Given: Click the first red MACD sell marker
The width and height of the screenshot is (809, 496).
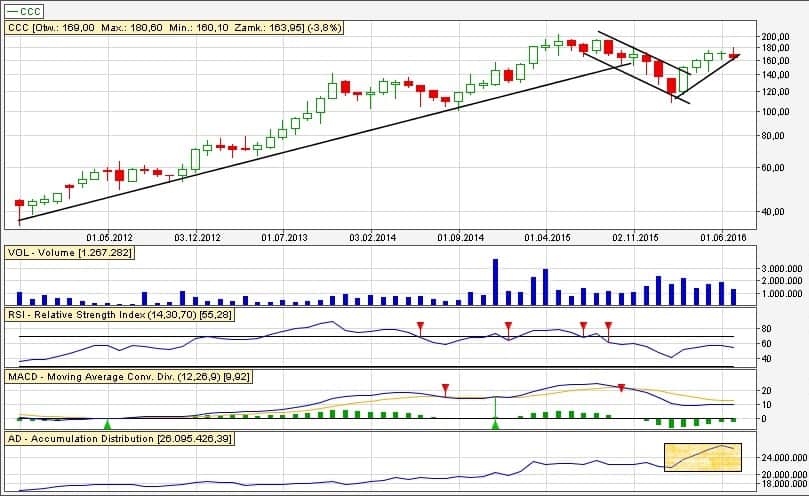Looking at the screenshot, I should 445,388.
